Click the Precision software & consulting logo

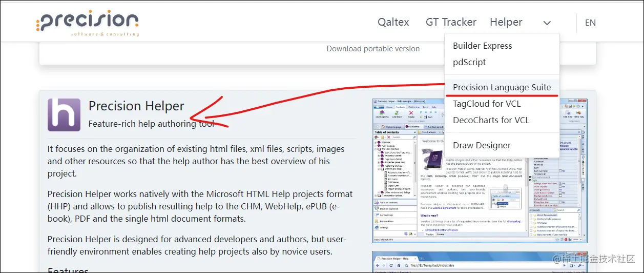tap(88, 24)
